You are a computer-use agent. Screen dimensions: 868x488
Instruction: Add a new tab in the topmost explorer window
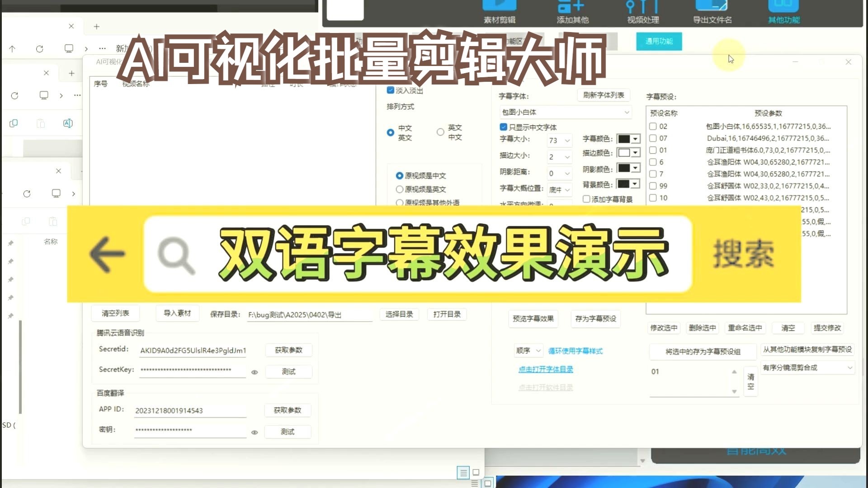point(97,27)
